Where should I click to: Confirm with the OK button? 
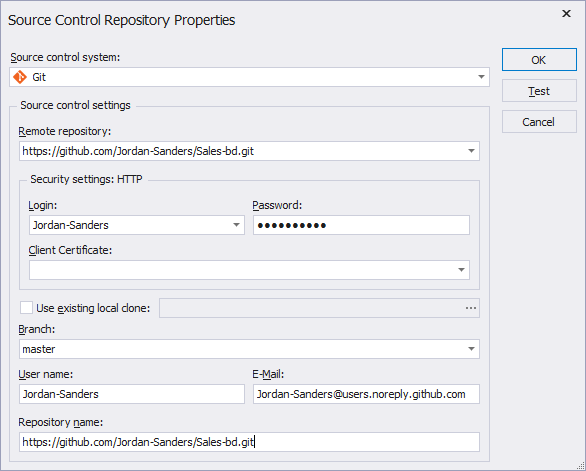[539, 60]
